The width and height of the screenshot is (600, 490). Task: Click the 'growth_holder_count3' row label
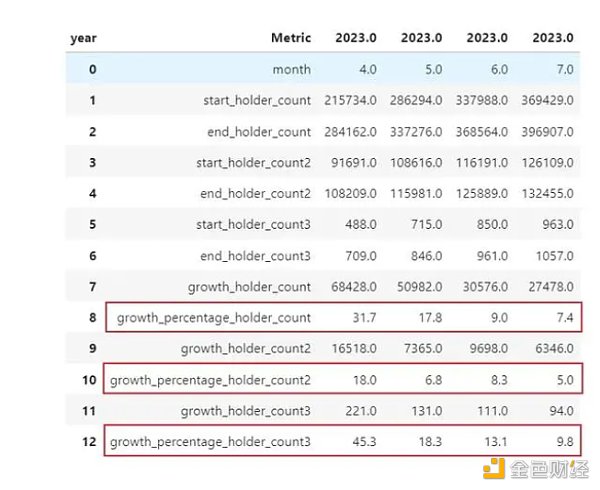246,411
